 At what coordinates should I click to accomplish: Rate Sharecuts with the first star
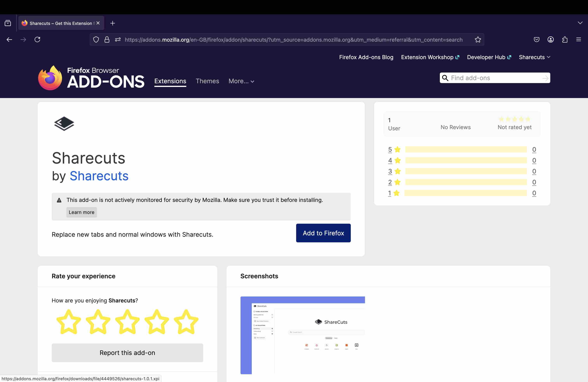click(69, 322)
